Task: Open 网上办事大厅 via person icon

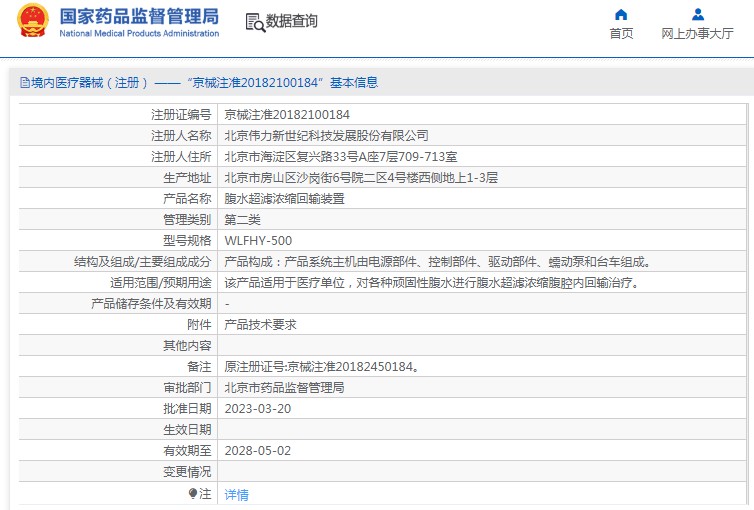Action: [x=698, y=15]
